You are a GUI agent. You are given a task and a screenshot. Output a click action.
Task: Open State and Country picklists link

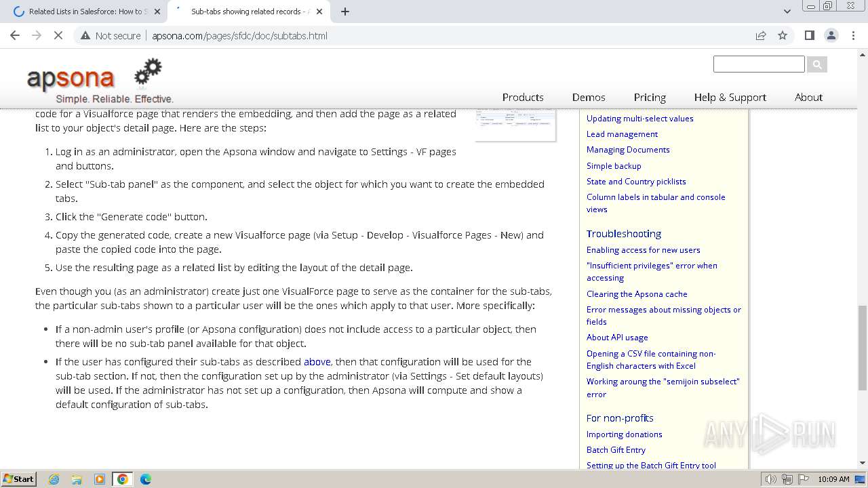click(x=636, y=182)
